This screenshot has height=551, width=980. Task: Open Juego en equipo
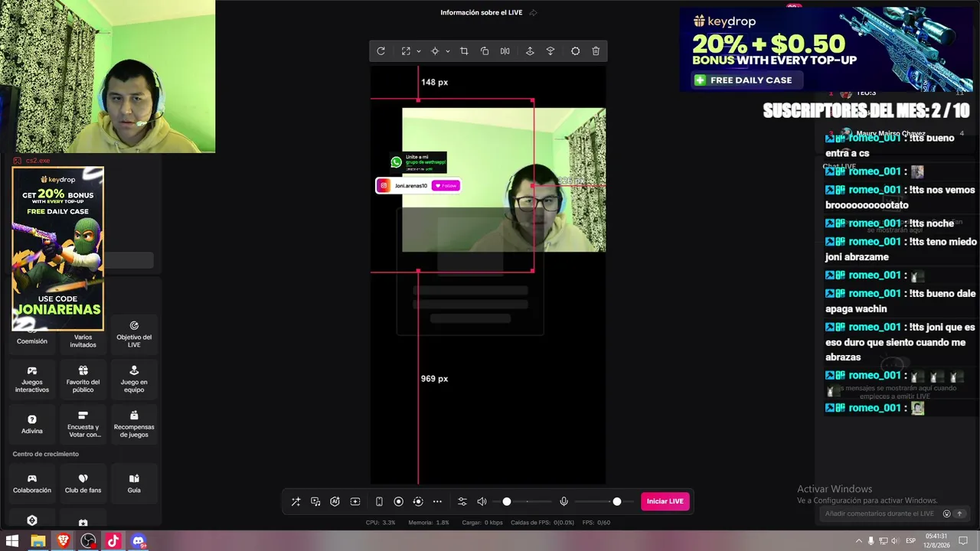(x=134, y=380)
